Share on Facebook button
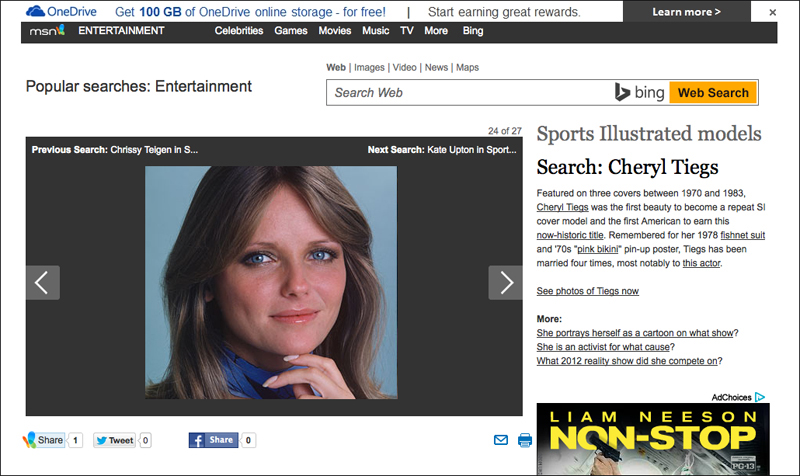Viewport: 800px width, 476px height. coord(213,440)
